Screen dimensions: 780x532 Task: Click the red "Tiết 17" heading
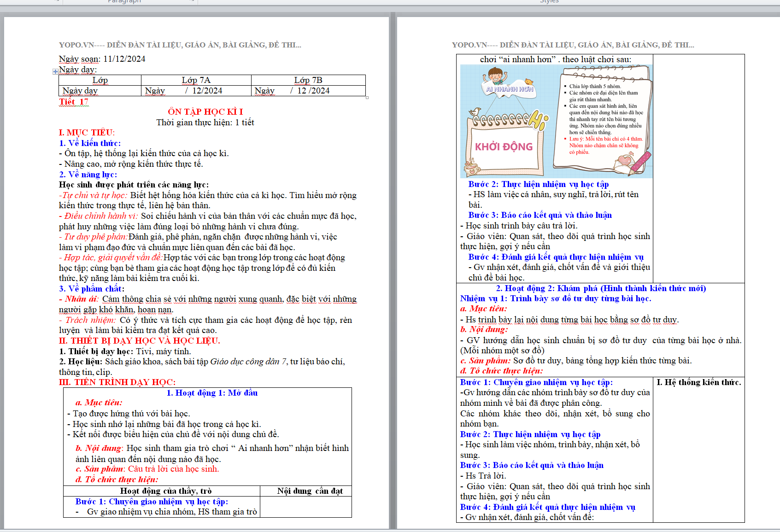click(x=74, y=102)
